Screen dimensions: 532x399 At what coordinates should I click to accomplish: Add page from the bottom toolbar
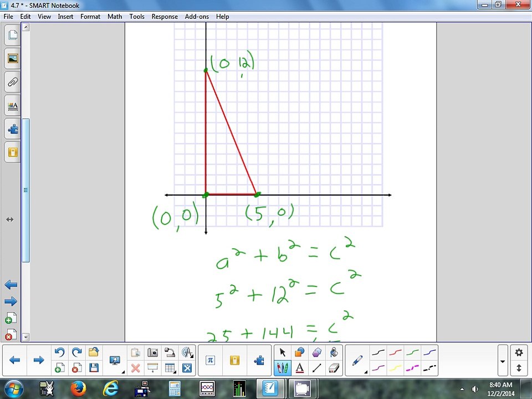60,368
